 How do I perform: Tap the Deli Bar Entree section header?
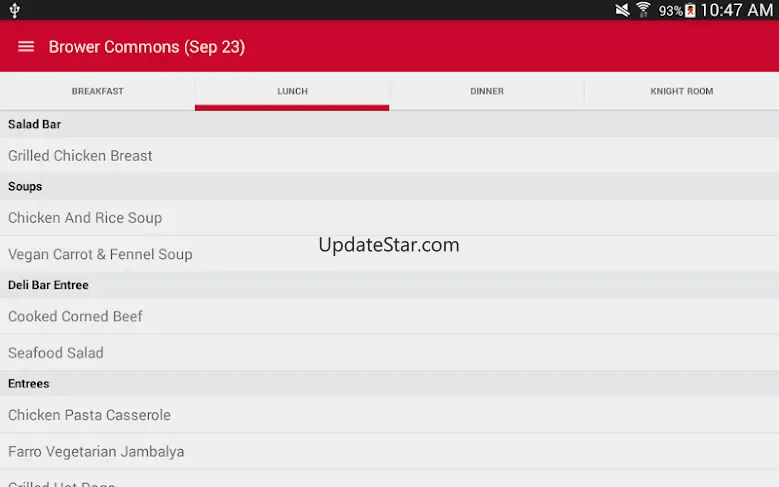(x=390, y=285)
